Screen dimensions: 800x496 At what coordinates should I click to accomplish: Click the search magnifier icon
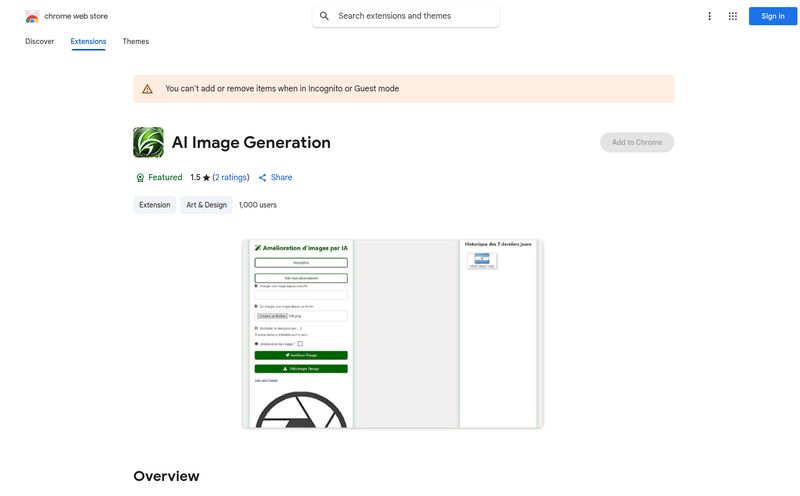coord(324,16)
